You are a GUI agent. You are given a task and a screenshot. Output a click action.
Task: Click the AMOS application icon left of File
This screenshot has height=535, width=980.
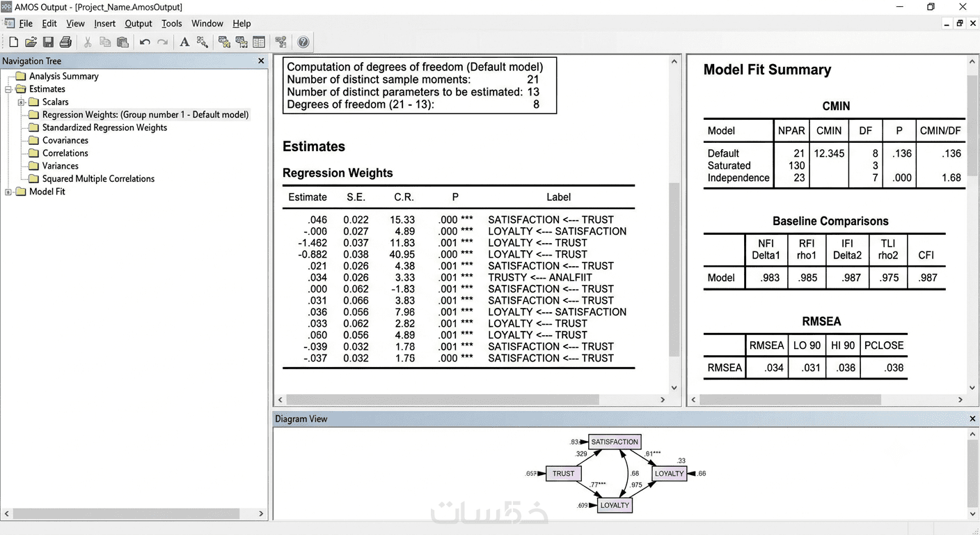click(9, 24)
